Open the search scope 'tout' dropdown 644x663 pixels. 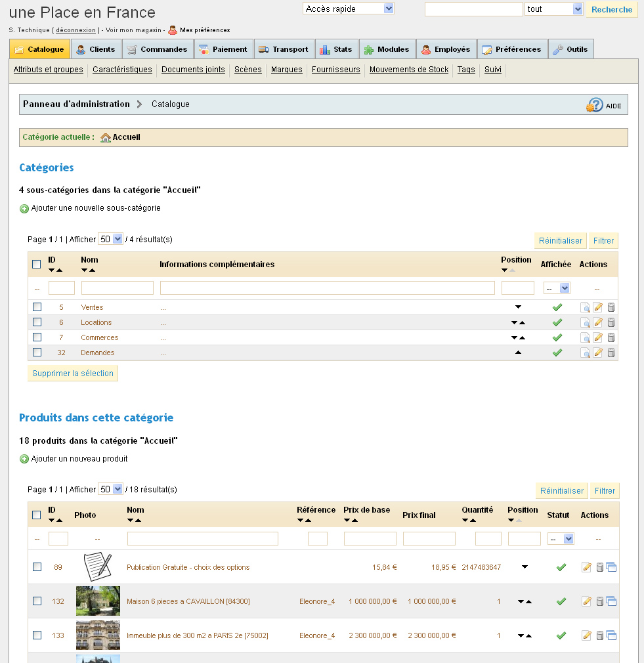[x=554, y=9]
